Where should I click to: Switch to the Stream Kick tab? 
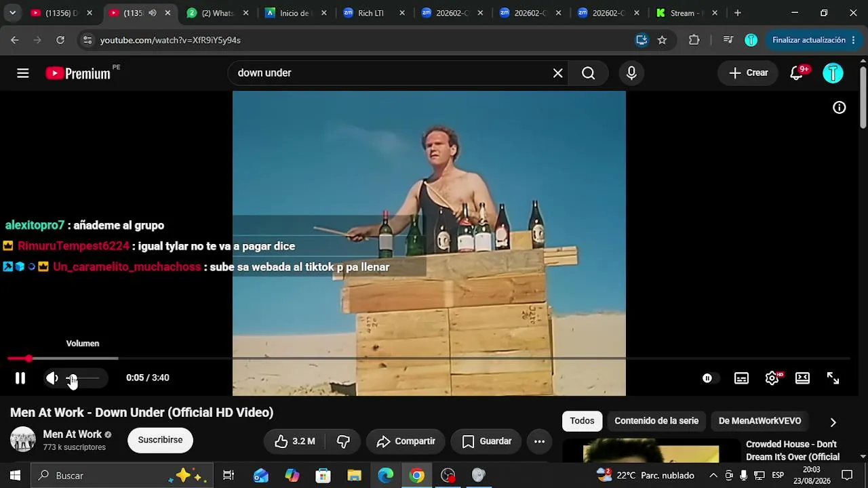click(x=687, y=13)
